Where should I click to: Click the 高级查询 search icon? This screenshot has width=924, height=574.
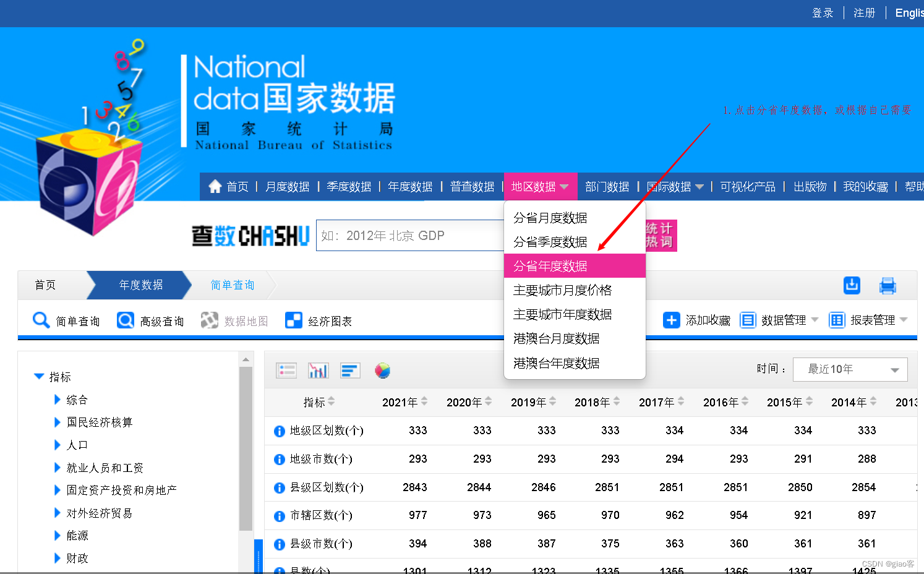coord(126,320)
